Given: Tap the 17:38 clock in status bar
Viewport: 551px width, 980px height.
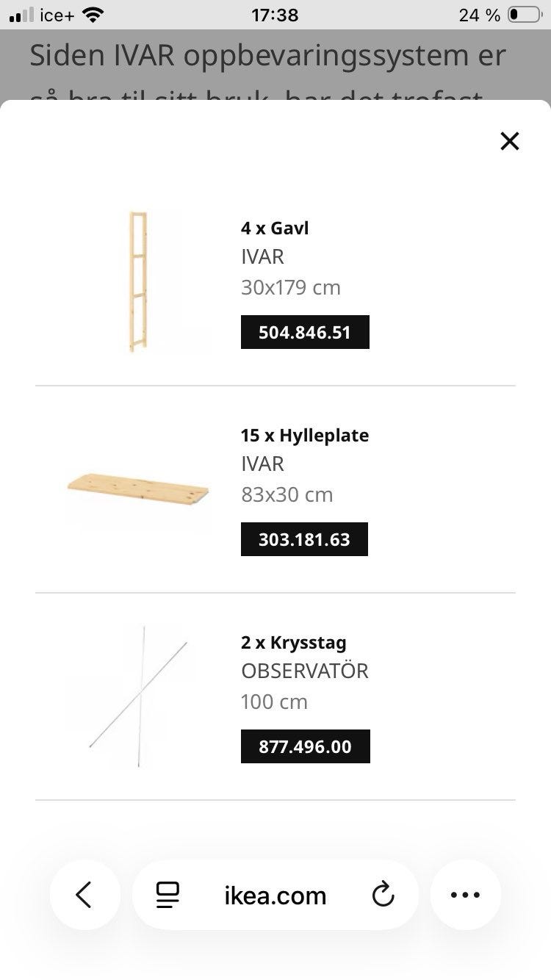Looking at the screenshot, I should [275, 14].
